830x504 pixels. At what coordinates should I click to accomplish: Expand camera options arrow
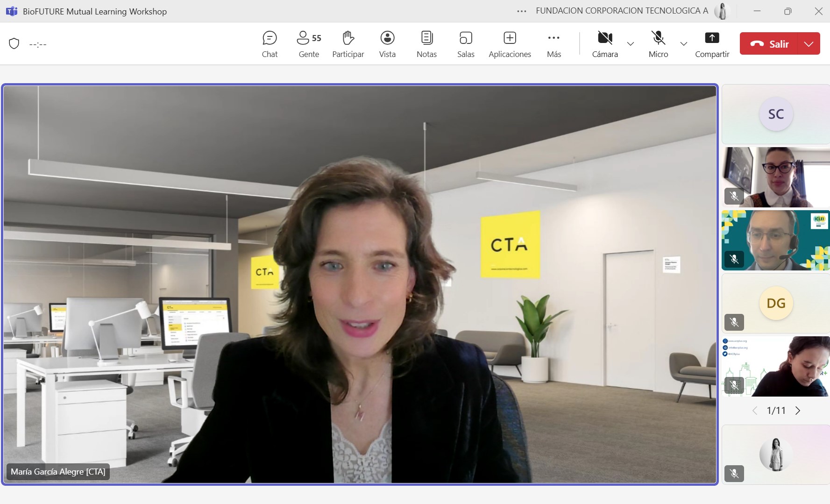coord(631,44)
